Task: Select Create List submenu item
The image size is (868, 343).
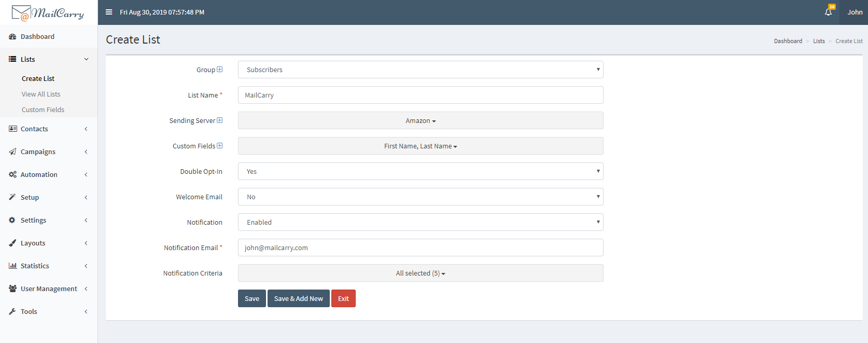Action: point(38,78)
